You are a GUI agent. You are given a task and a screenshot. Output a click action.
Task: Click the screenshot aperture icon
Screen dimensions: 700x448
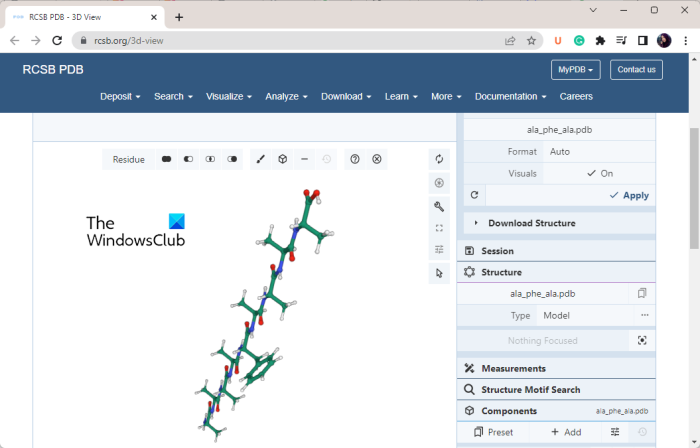[x=439, y=183]
